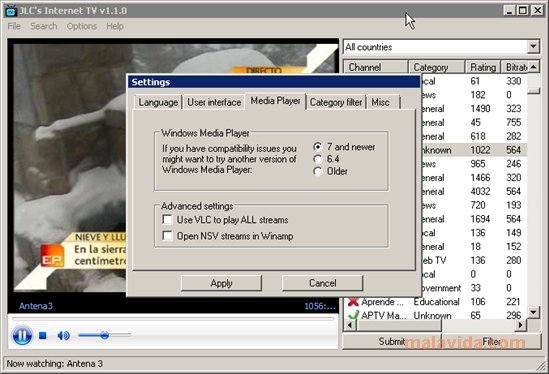Select the Aprende channel row
Screen dimensions: 549x374
point(436,302)
